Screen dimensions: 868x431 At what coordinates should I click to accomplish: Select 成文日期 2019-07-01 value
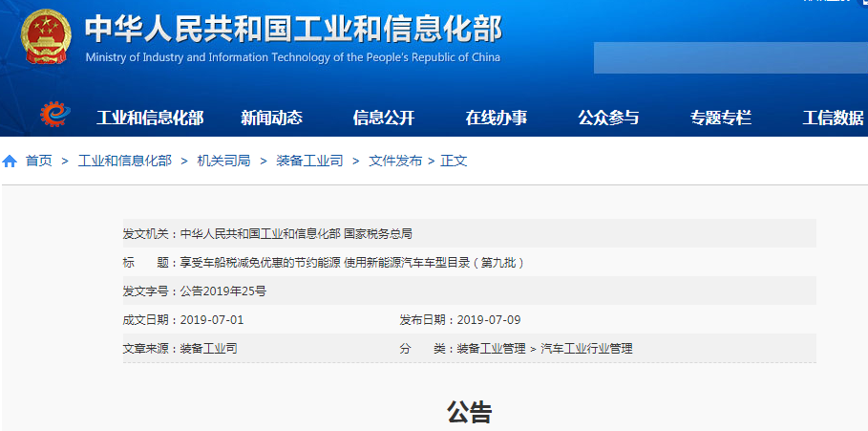point(212,320)
